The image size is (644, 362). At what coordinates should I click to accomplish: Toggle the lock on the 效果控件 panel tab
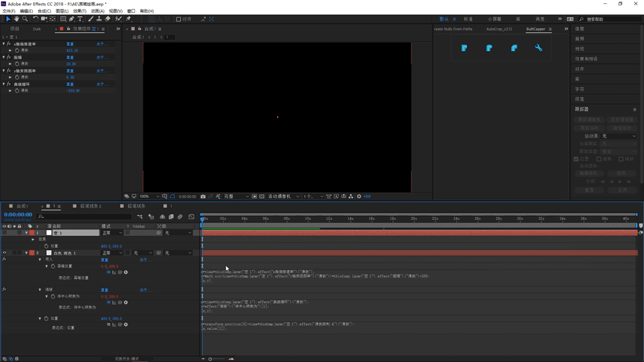point(68,29)
